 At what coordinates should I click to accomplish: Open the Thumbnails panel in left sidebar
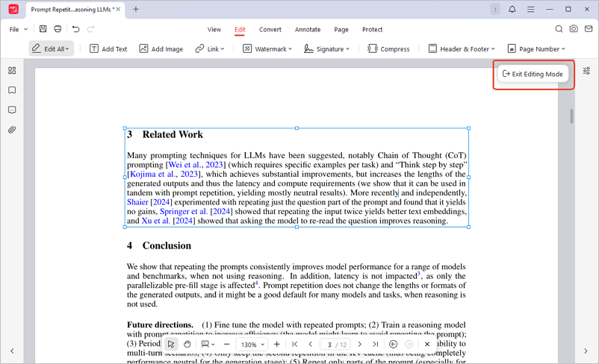[x=12, y=71]
